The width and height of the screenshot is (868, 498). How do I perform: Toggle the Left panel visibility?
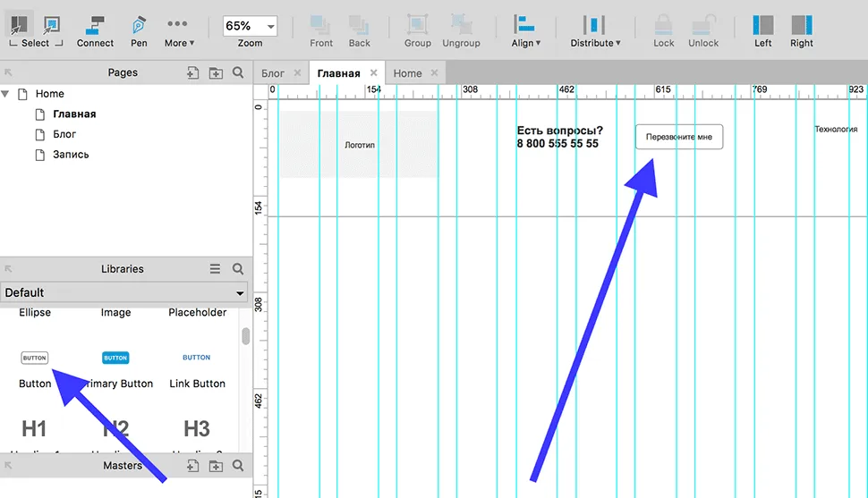(x=762, y=25)
